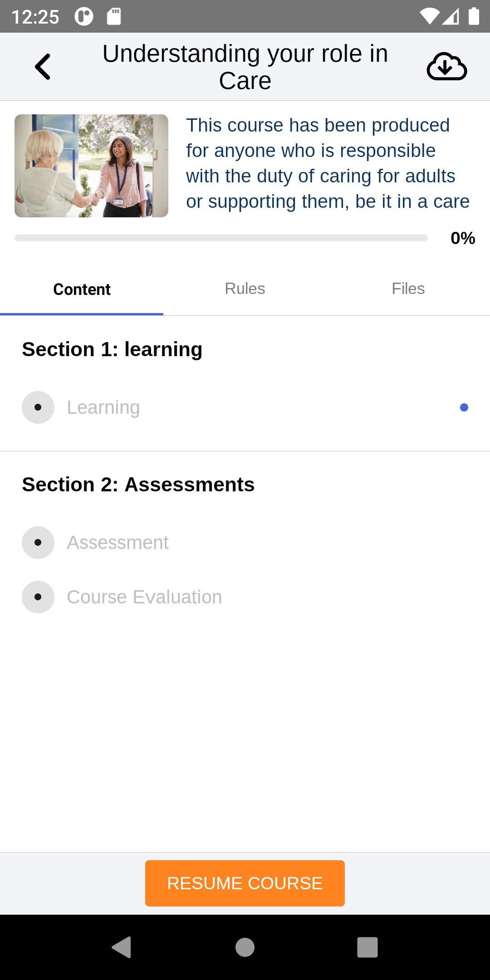
Task: Tap the course description text
Action: coord(327,163)
